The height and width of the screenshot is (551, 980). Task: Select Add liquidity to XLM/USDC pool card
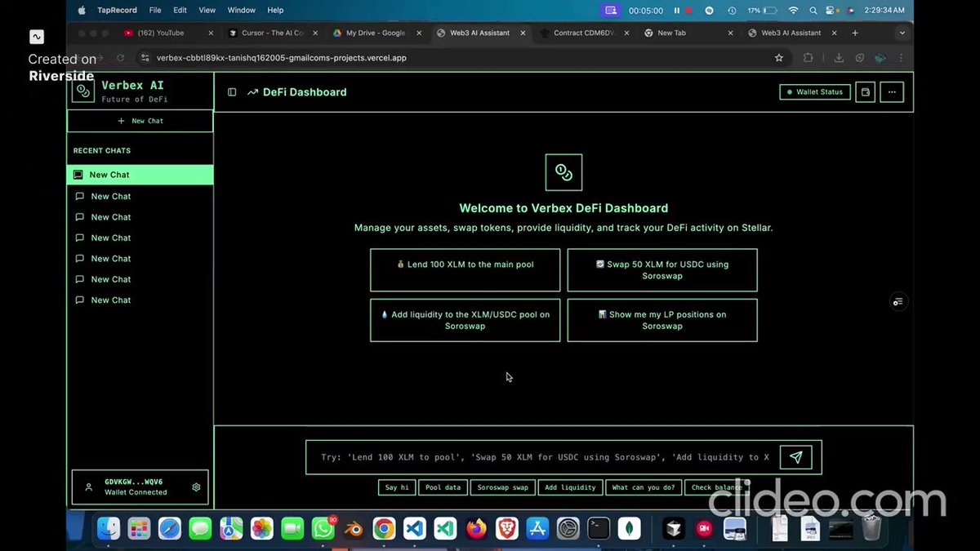pos(465,320)
